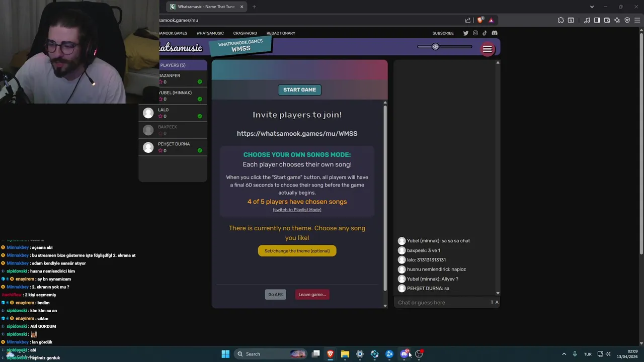
Task: Open the REDACTIONARY nav menu item
Action: tap(281, 33)
